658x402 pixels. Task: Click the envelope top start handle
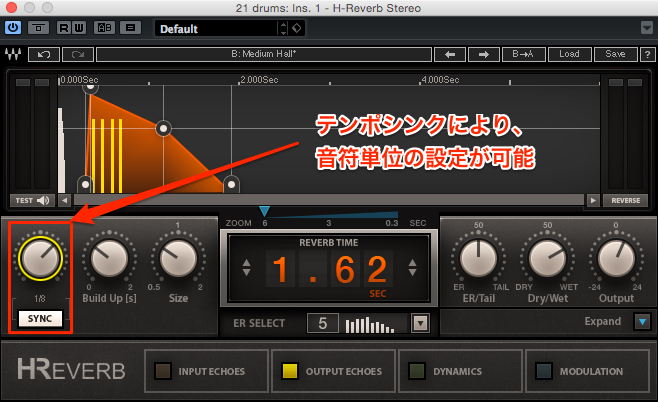pos(90,87)
